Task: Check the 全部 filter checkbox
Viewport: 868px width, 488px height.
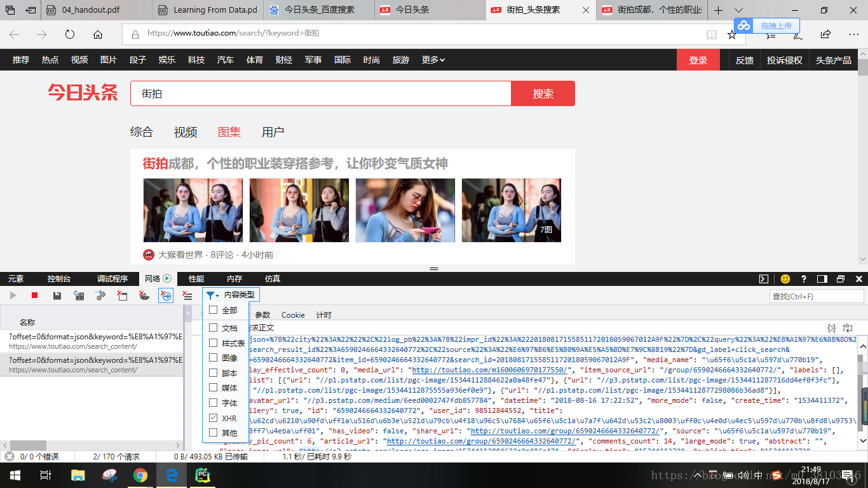Action: [x=214, y=310]
